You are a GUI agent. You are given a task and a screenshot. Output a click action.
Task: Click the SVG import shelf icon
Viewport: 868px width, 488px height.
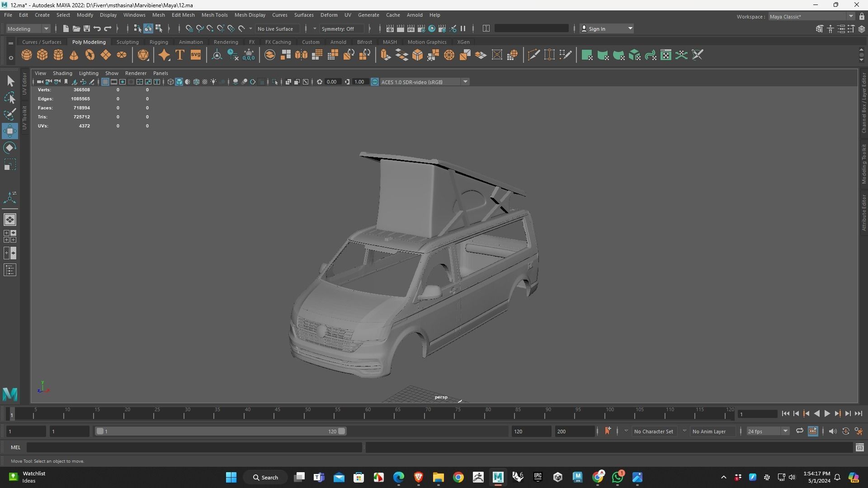coord(196,55)
